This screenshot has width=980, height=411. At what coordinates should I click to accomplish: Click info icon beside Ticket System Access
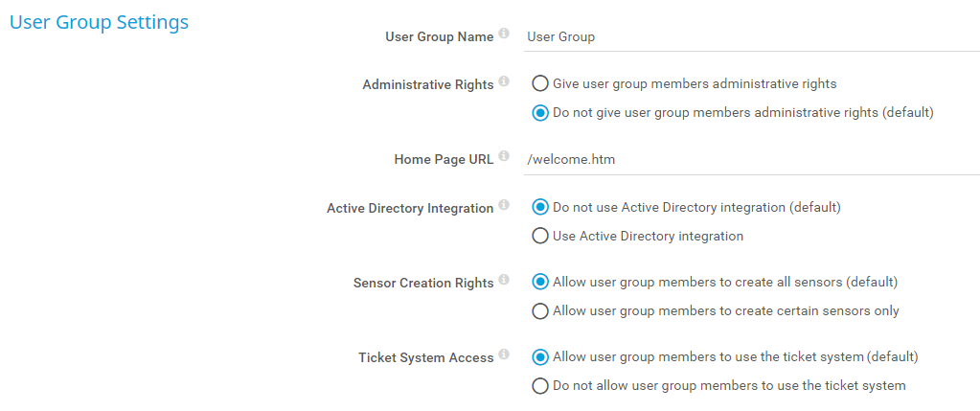tap(504, 356)
